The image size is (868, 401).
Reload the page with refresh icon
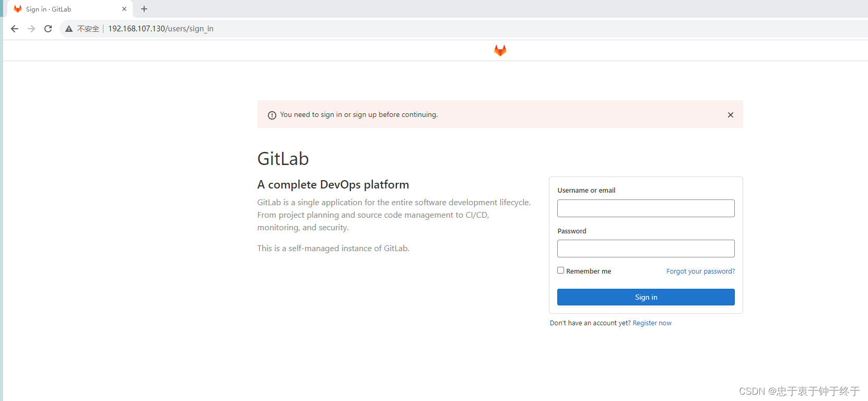48,29
